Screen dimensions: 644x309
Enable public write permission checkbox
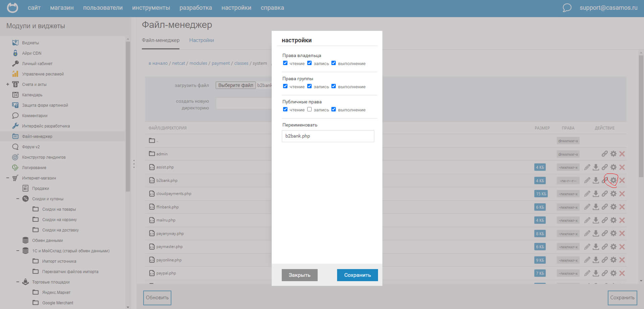coord(309,109)
